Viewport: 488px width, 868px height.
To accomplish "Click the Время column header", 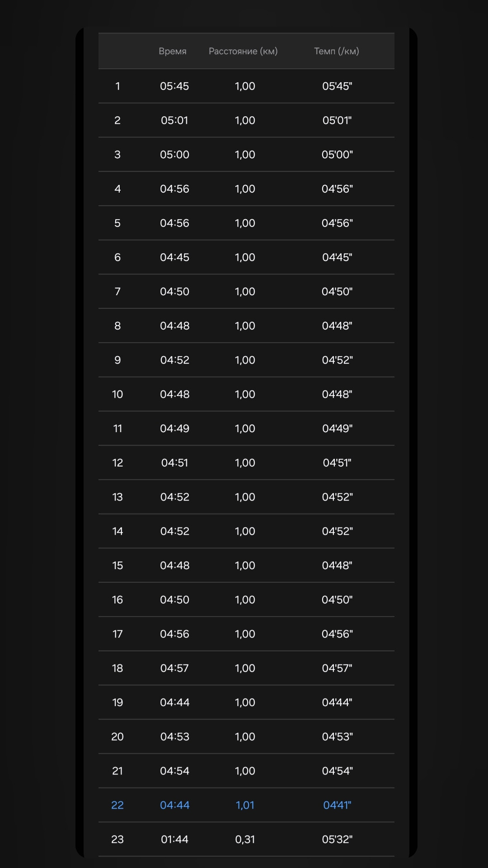I will (x=173, y=51).
